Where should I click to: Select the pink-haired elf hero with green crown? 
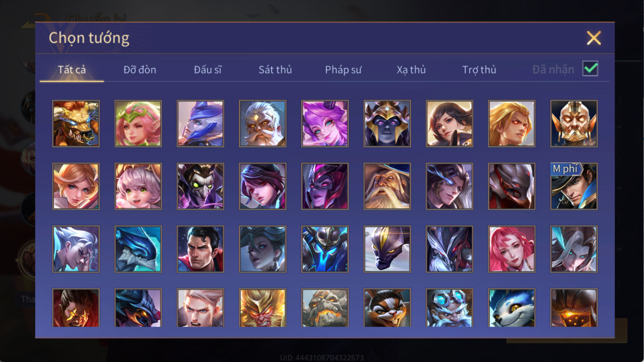138,123
